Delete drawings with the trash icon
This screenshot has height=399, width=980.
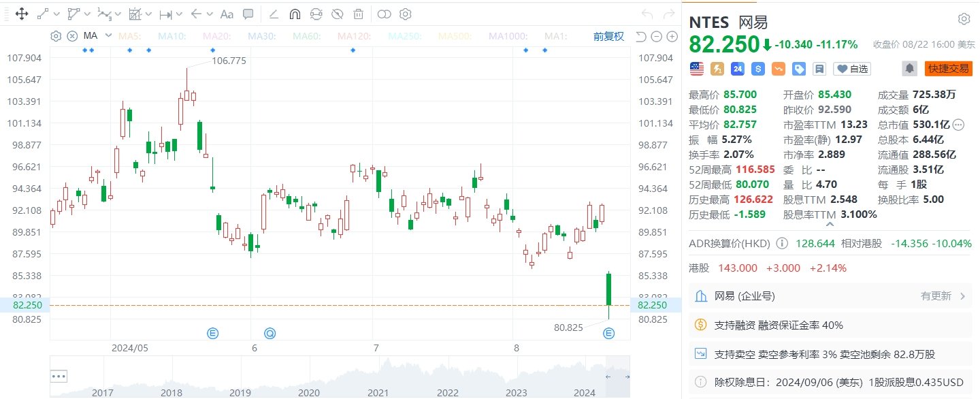pos(358,14)
